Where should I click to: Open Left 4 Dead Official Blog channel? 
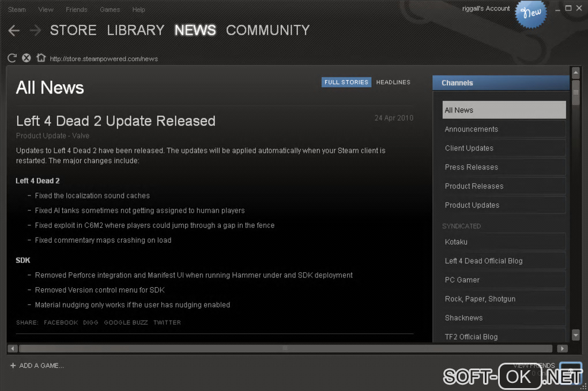504,261
